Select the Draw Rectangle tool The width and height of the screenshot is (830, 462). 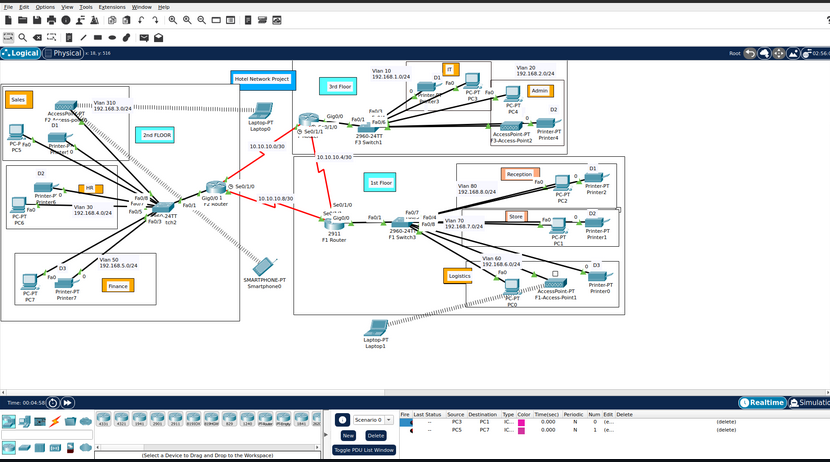pos(98,38)
